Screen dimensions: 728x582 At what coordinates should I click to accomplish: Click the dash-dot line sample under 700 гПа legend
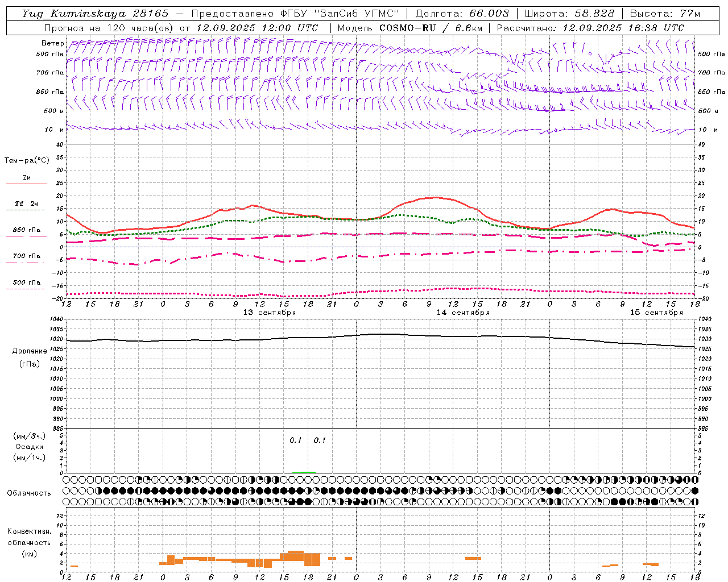tap(25, 263)
